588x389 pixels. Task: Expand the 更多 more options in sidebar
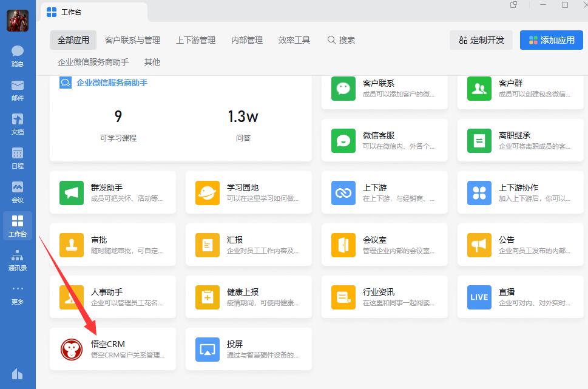(18, 293)
